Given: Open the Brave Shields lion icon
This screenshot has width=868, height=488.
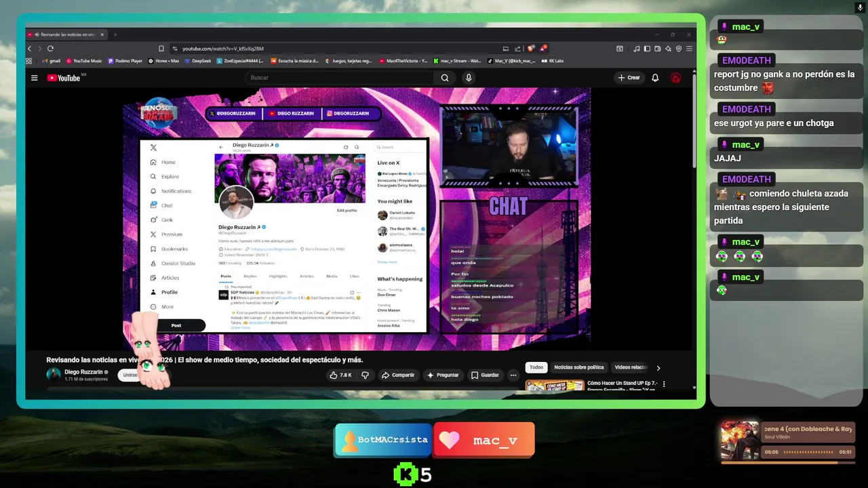Looking at the screenshot, I should click(531, 49).
